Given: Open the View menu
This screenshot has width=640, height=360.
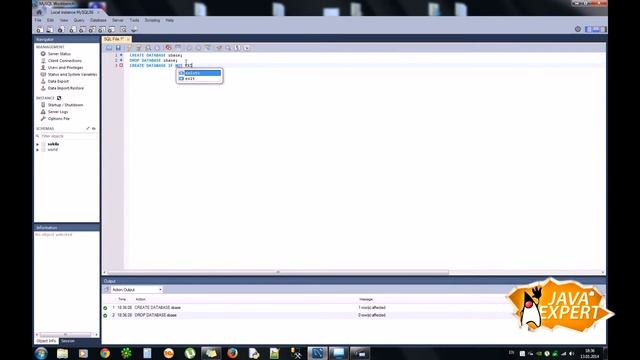Looking at the screenshot, I should point(64,20).
